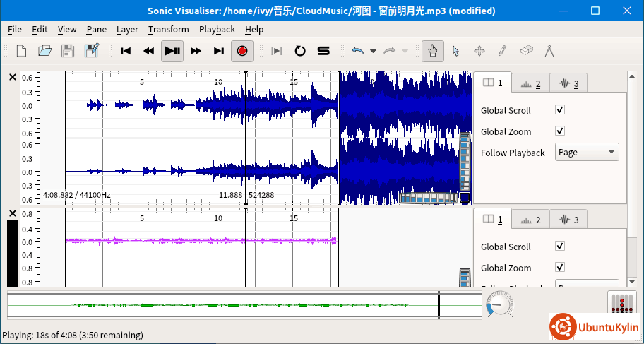
Task: Select the Draw pencil tool
Action: (x=502, y=51)
